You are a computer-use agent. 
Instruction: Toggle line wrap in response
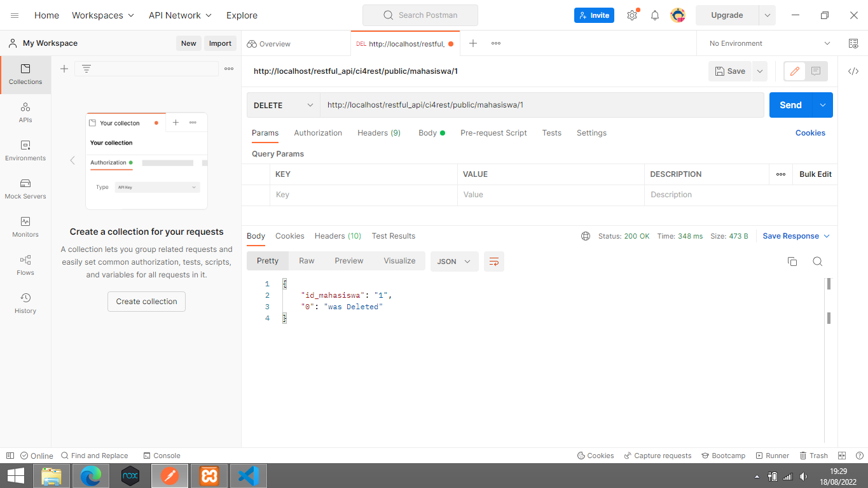point(494,261)
